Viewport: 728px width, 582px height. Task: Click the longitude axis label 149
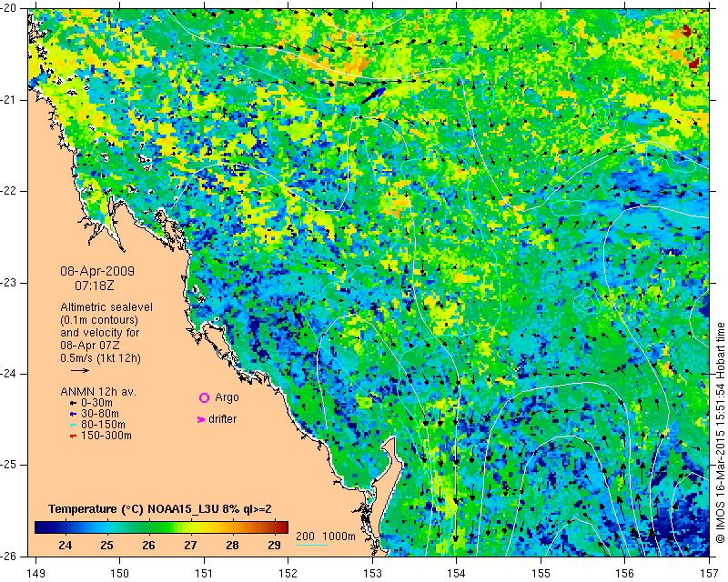(36, 574)
